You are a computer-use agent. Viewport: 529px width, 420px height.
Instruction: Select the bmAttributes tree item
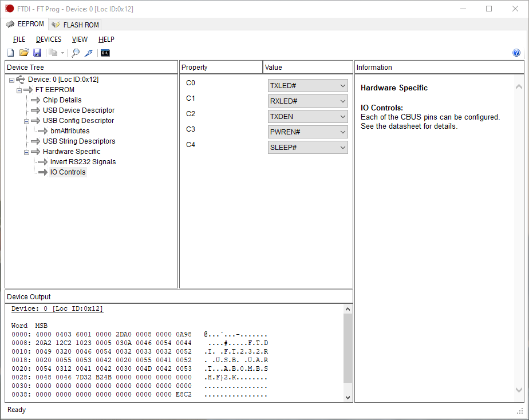70,131
